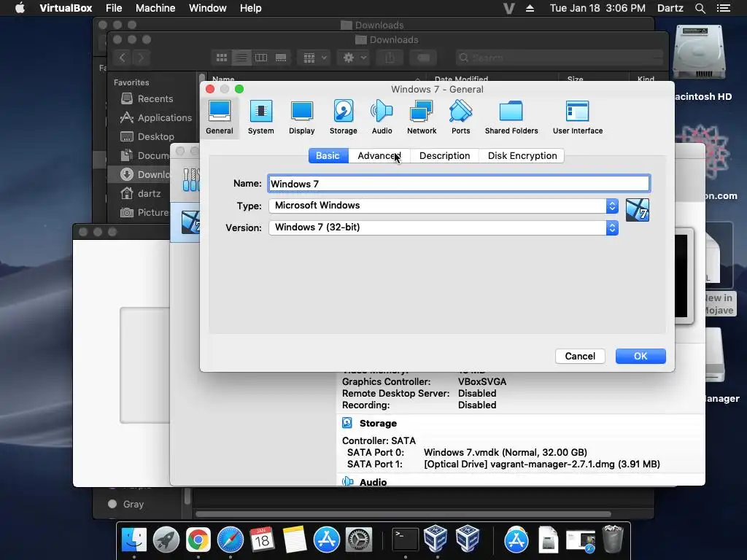The image size is (747, 560).
Task: Open the VirtualBox app menu
Action: (66, 8)
